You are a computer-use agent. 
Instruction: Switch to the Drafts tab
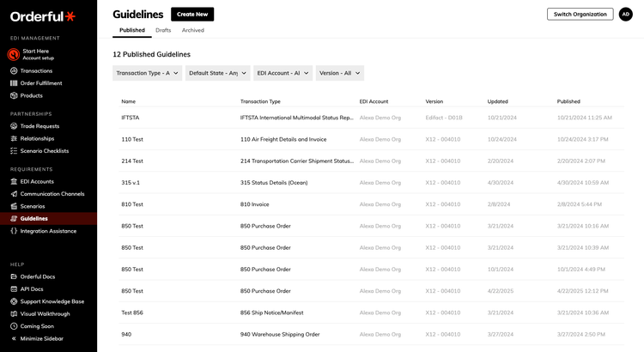pos(163,31)
